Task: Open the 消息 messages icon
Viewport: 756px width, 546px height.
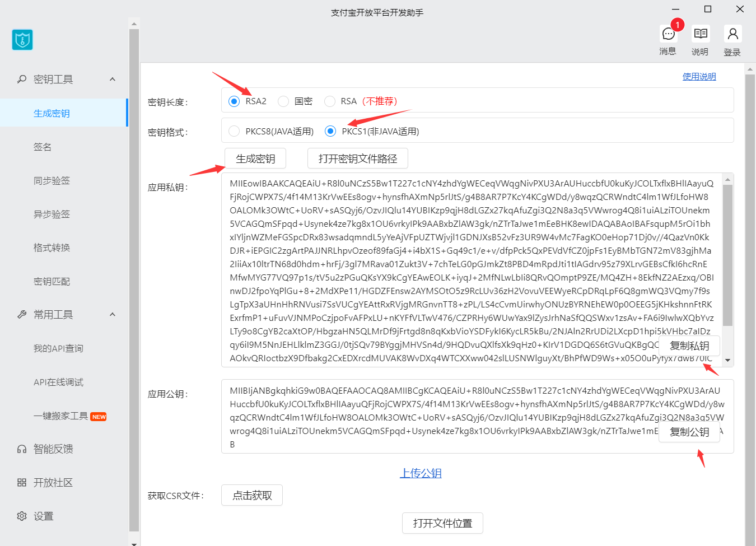Action: tap(668, 34)
